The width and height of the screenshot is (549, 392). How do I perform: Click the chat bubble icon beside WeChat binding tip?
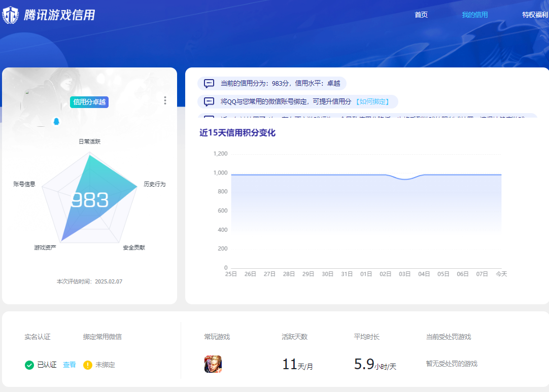[209, 102]
